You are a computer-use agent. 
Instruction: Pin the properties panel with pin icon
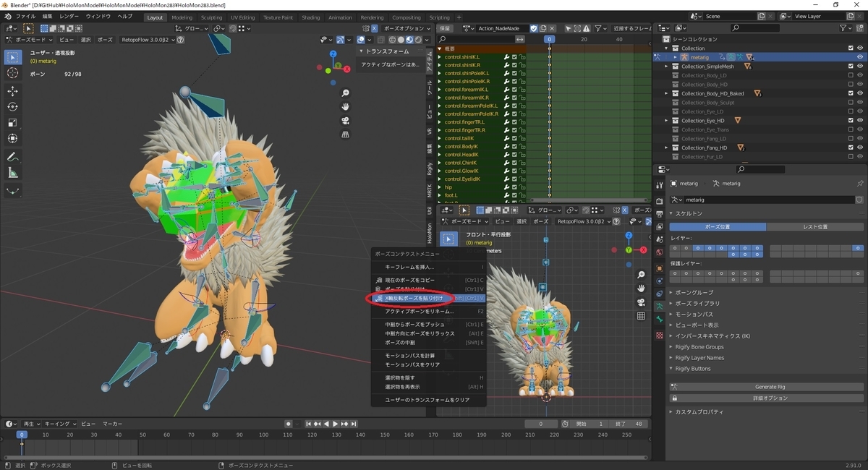coord(859,184)
